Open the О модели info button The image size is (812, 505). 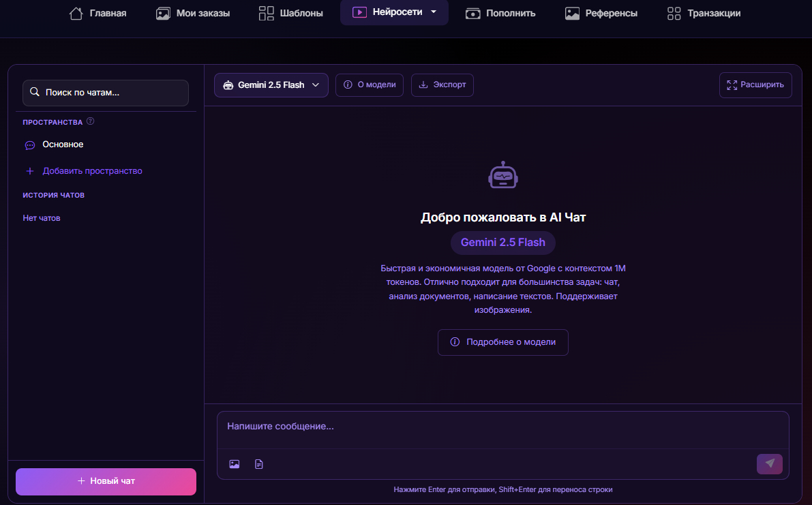pyautogui.click(x=370, y=85)
